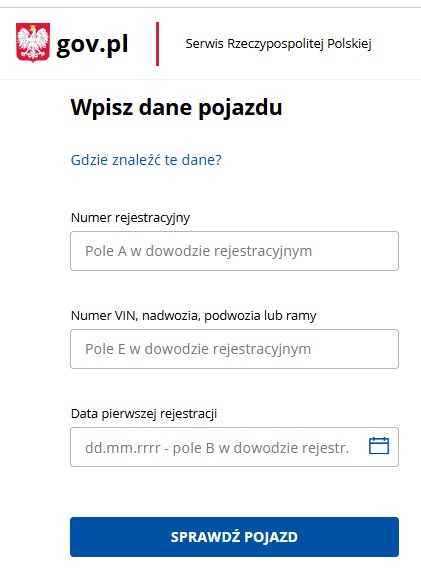Screen dimensions: 421x580
Task: Click the 'Data pierwszej rejestracji' label
Action: 144,414
